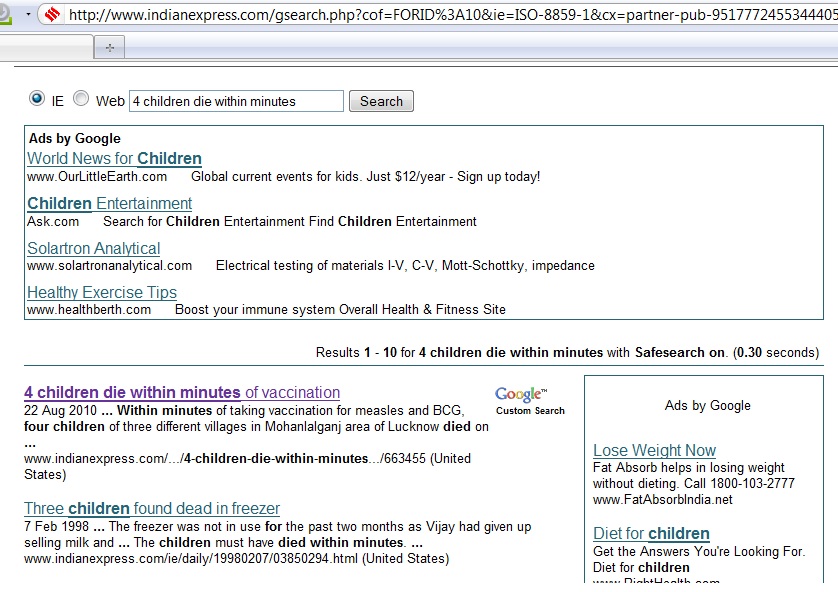Open '4 children die within minutes of vaccination' result

(x=182, y=392)
